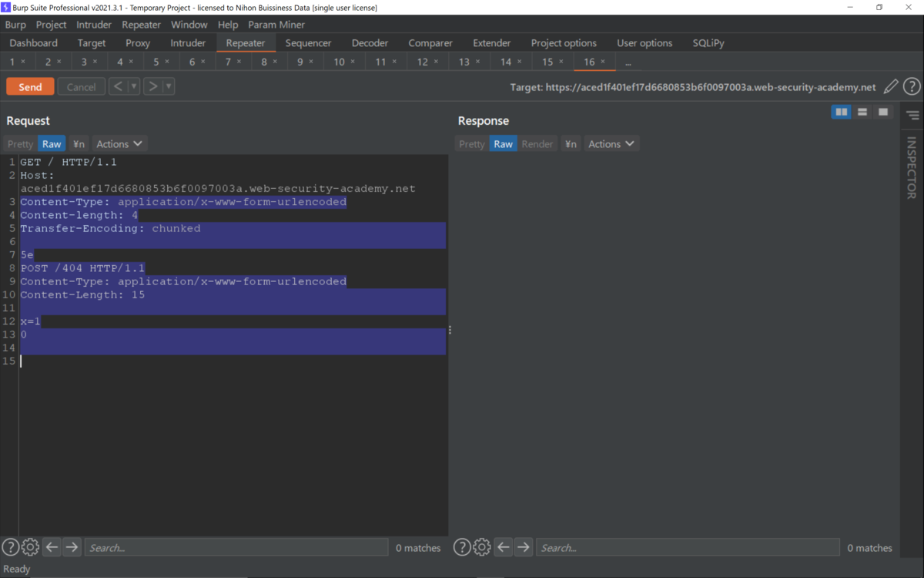
Task: Open Repeater help question mark icon
Action: 912,87
